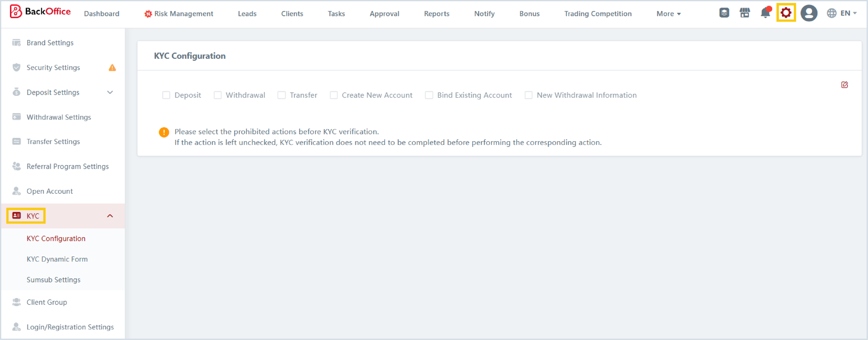
Task: Click the Security Settings warning triangle icon
Action: pos(112,68)
